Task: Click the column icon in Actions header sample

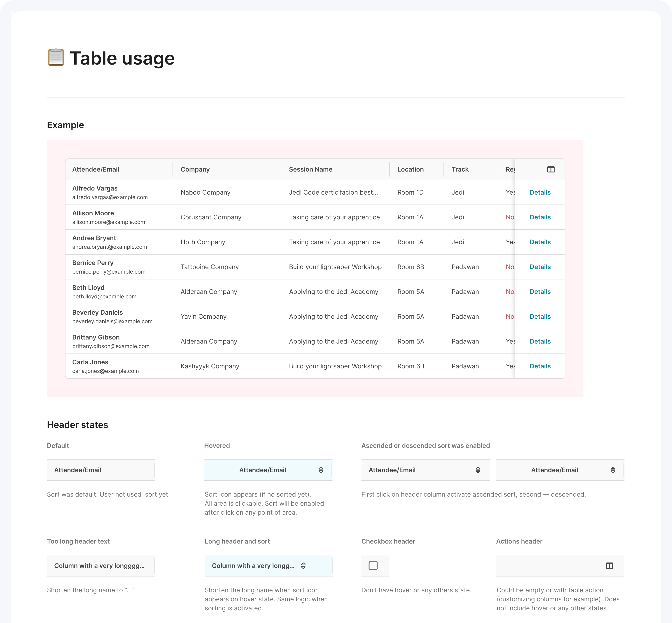Action: 609,566
